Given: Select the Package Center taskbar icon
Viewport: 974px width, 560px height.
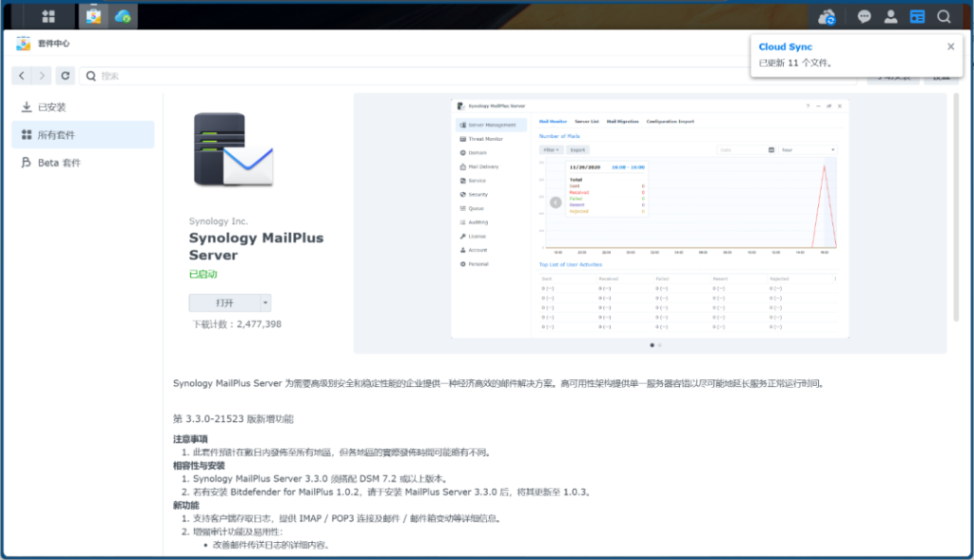Looking at the screenshot, I should point(93,17).
